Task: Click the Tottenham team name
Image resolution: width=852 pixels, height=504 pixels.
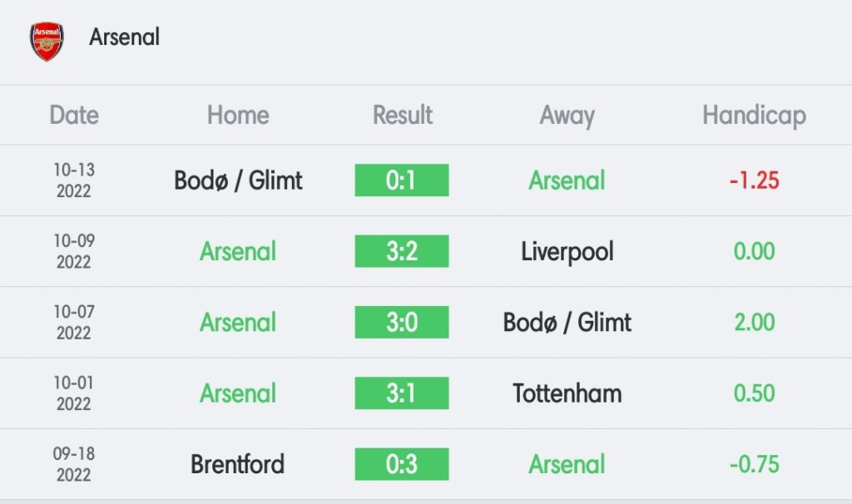Action: click(567, 393)
